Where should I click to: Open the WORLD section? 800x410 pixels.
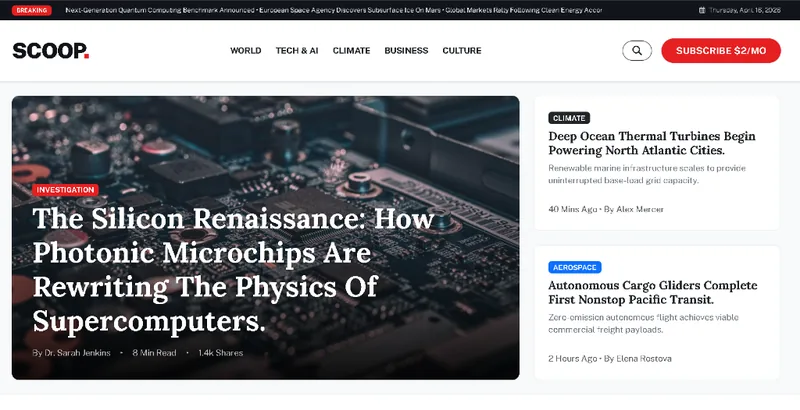(x=245, y=50)
